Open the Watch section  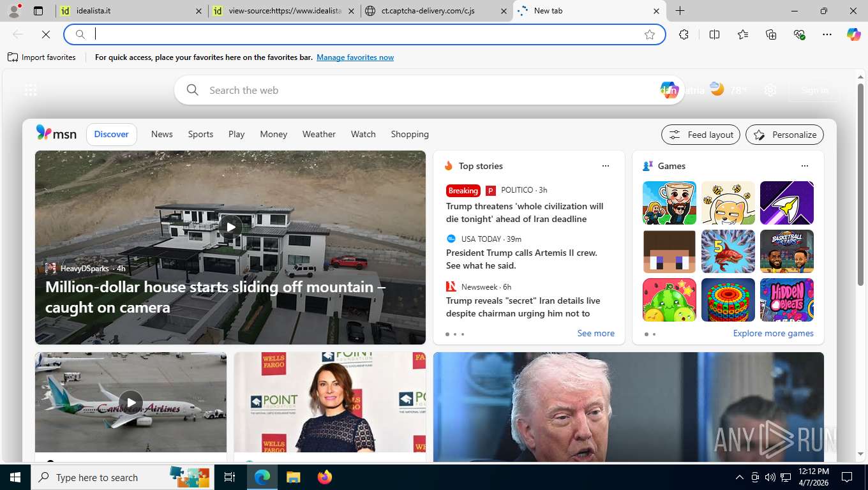coord(363,134)
